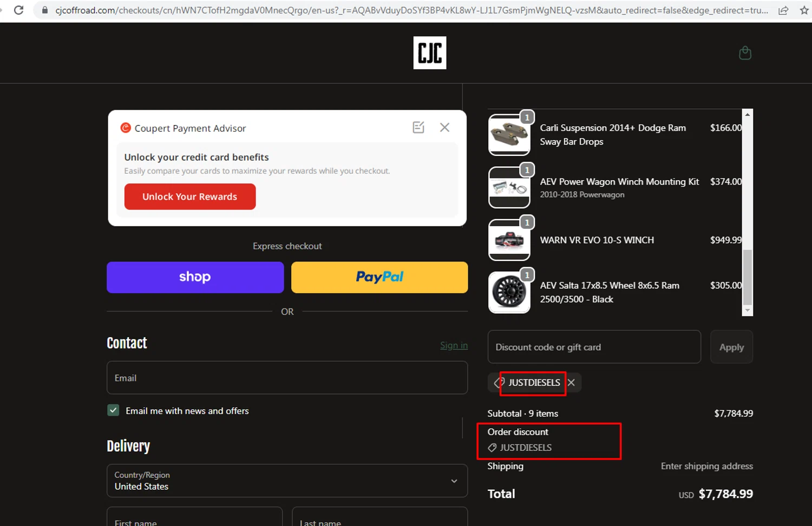The width and height of the screenshot is (812, 526).
Task: Click WARN VR EVO 10-S WINCH product name
Action: [x=597, y=240]
